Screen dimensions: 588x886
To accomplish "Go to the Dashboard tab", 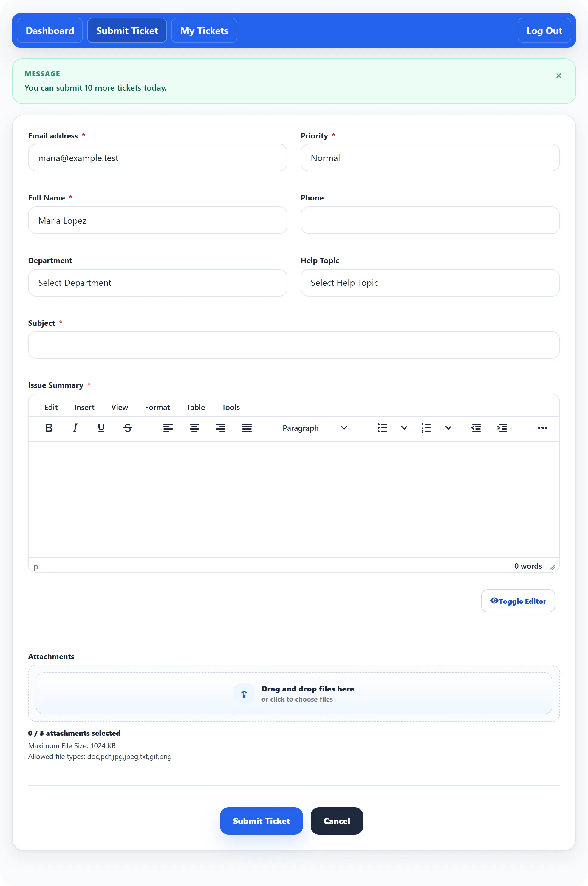I will pyautogui.click(x=50, y=30).
